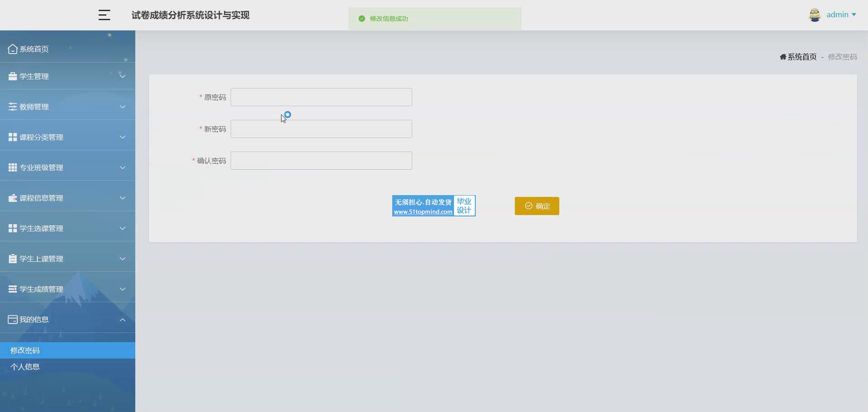Viewport: 868px width, 412px height.
Task: Click the 学生管理 briefcase icon
Action: (13, 76)
